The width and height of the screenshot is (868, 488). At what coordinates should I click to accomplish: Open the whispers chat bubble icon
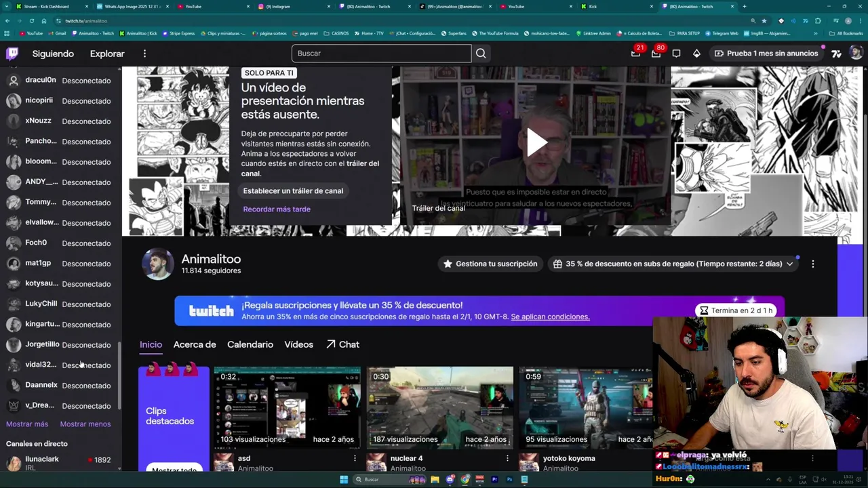[x=676, y=54]
